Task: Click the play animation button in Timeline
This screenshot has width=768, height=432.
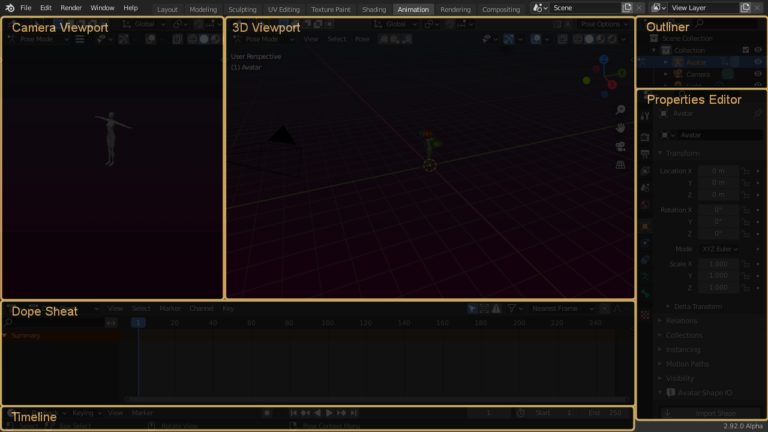Action: [x=329, y=412]
